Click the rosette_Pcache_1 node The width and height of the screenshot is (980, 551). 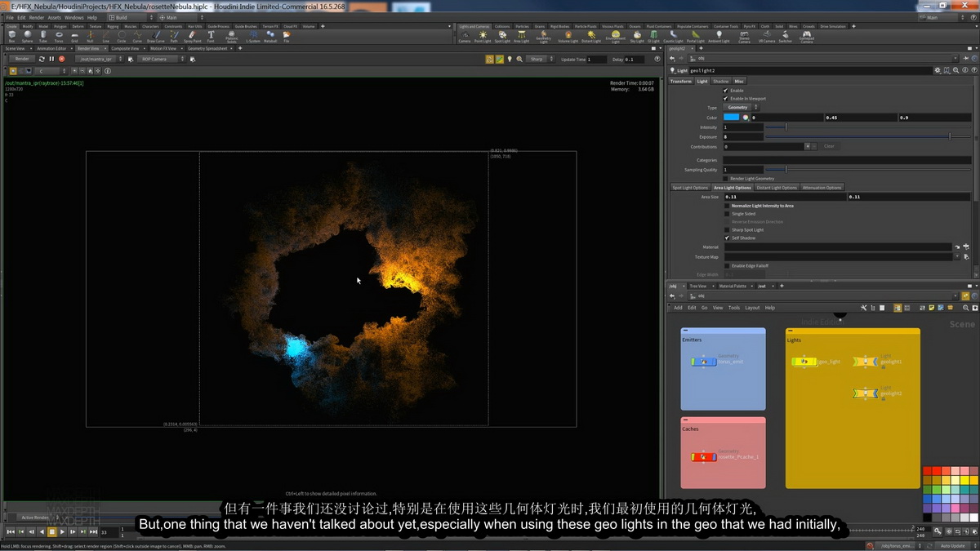[x=704, y=457]
